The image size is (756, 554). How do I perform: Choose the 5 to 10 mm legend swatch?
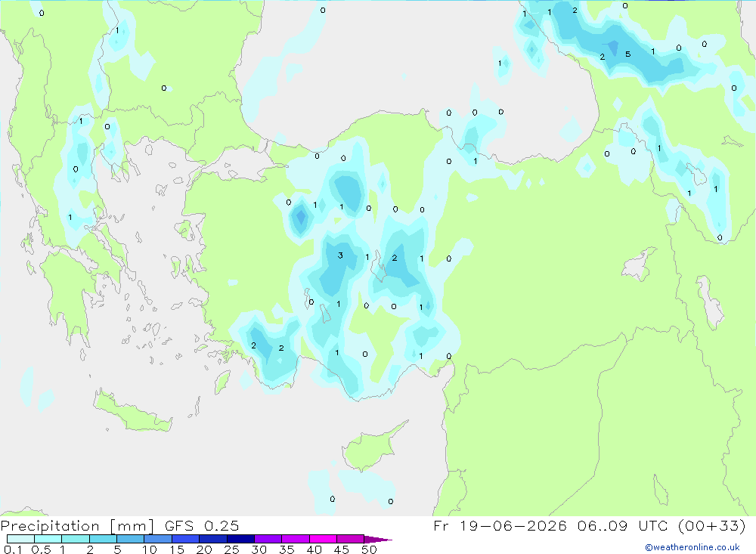[131, 539]
